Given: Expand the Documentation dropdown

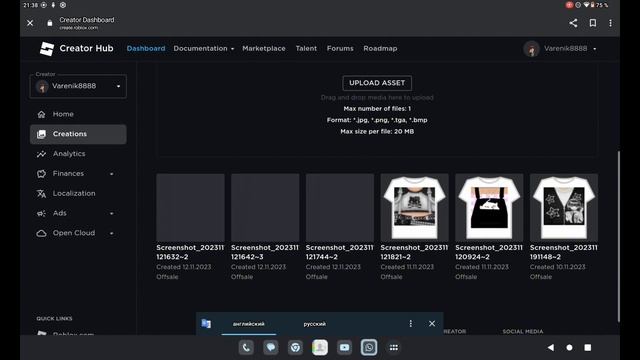Looking at the screenshot, I should tap(204, 48).
